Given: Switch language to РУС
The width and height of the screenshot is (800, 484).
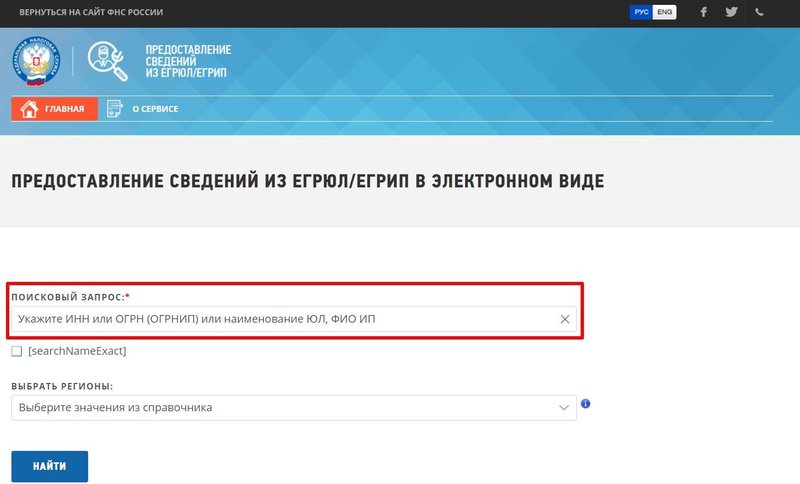Looking at the screenshot, I should 641,12.
